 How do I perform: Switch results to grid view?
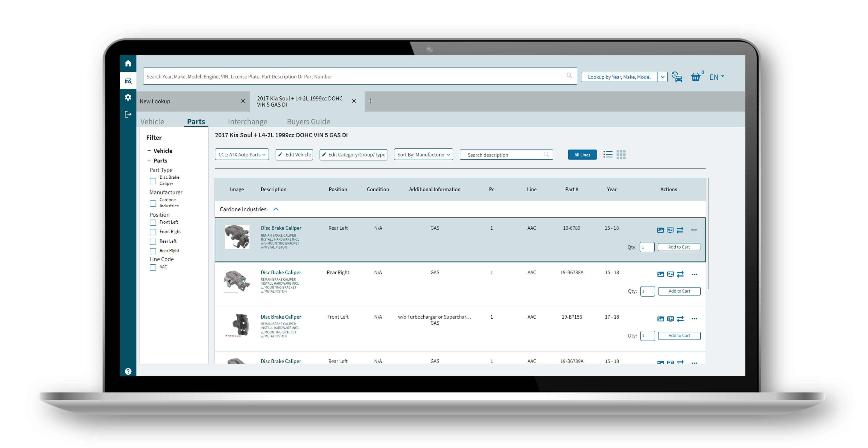click(x=621, y=154)
